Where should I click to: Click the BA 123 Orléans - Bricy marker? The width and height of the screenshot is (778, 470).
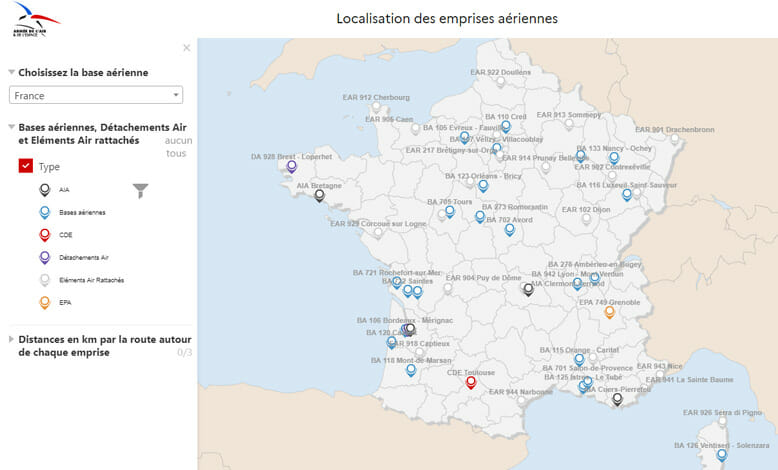[483, 186]
